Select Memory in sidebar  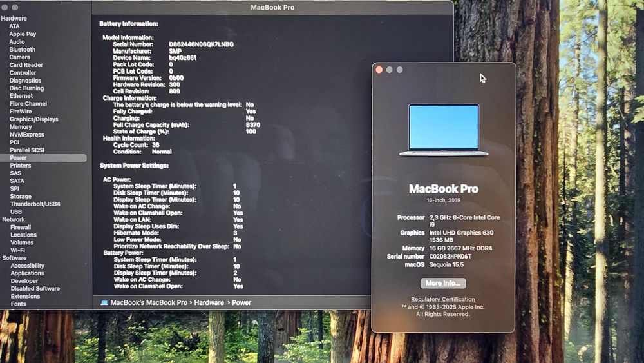21,127
